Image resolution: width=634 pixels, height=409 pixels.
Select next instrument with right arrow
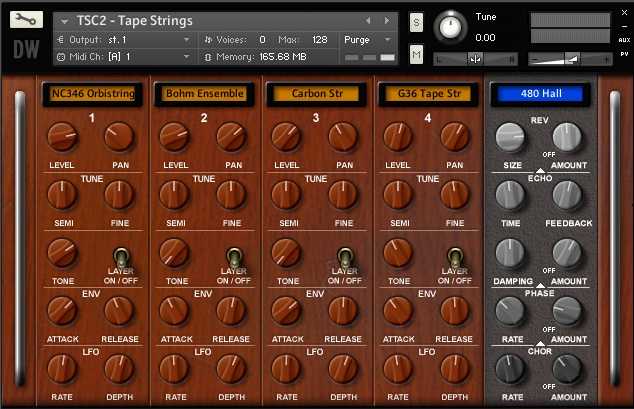pyautogui.click(x=389, y=20)
